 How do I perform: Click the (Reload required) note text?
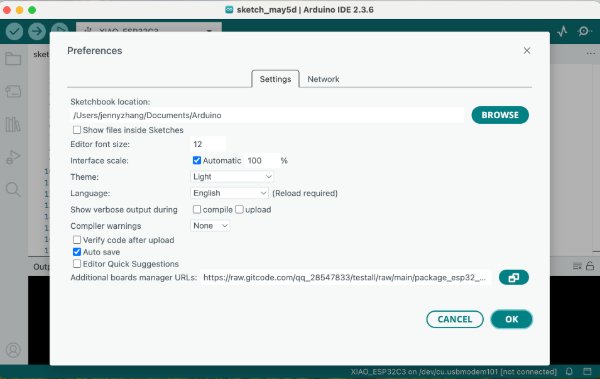tap(305, 193)
